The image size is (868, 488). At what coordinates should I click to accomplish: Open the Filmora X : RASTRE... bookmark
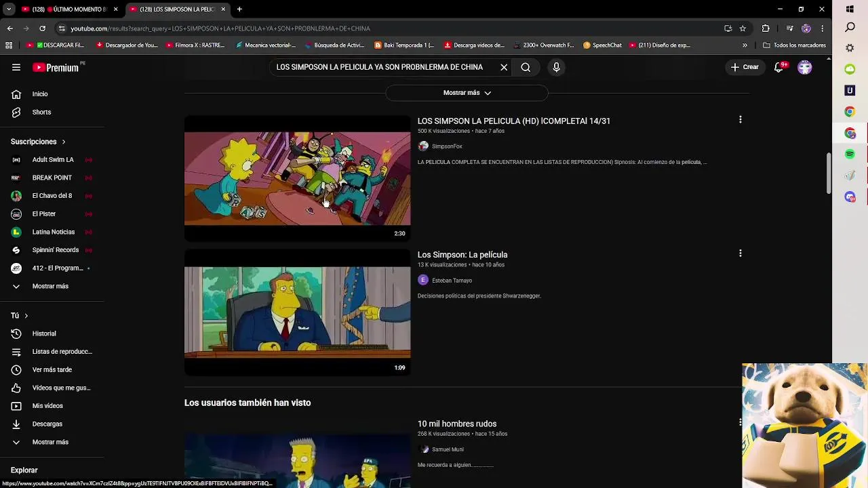point(195,45)
